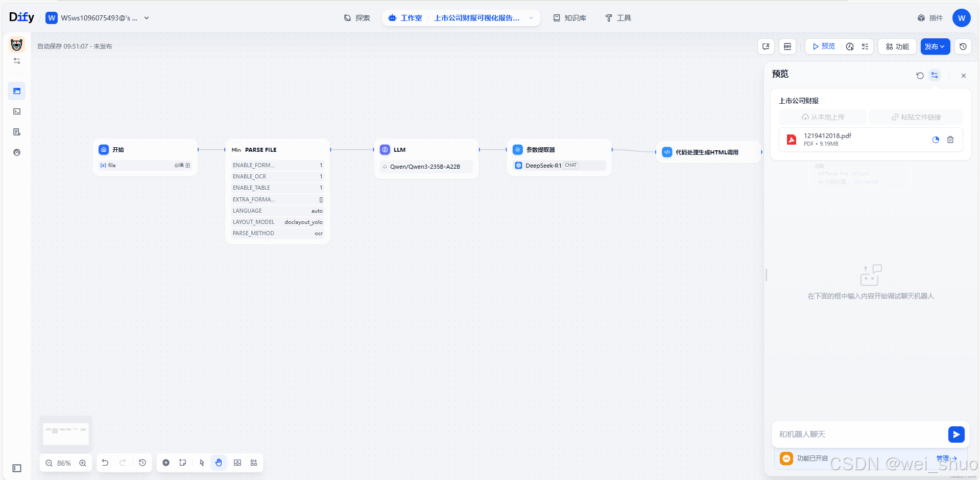This screenshot has width=980, height=480.
Task: Redo the canvas change
Action: coord(123,463)
